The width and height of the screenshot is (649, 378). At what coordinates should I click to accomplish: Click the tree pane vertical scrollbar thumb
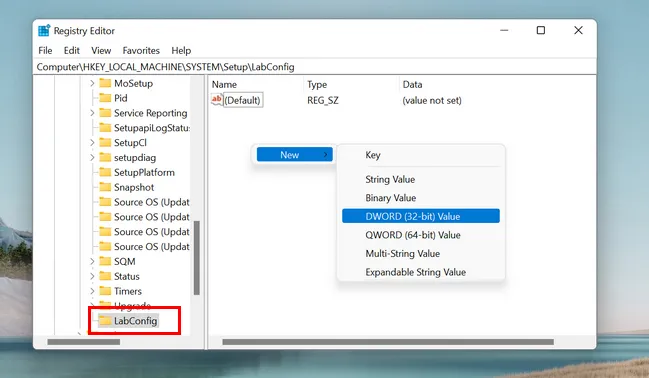(197, 258)
